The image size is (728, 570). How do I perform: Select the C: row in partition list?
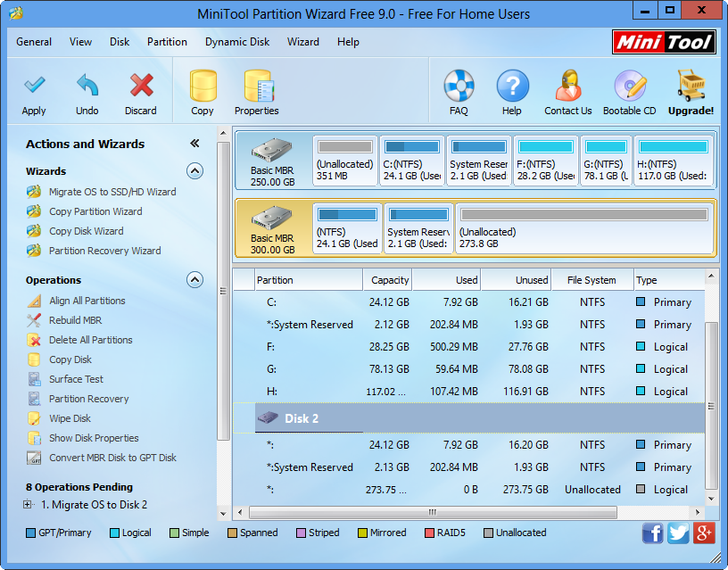468,302
